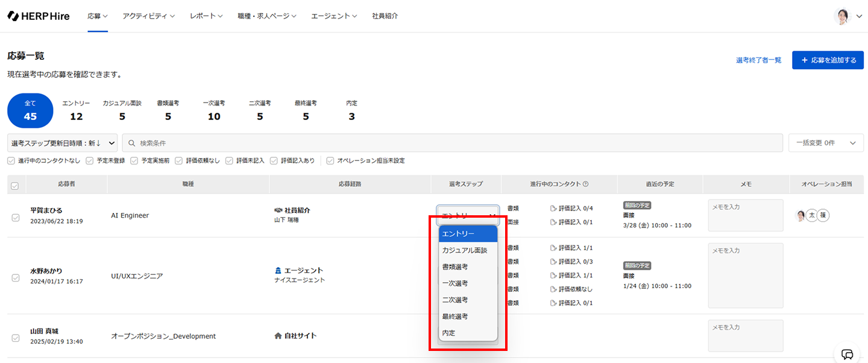
Task: Click the 太 avatar in オペレーション担当
Action: pyautogui.click(x=811, y=215)
